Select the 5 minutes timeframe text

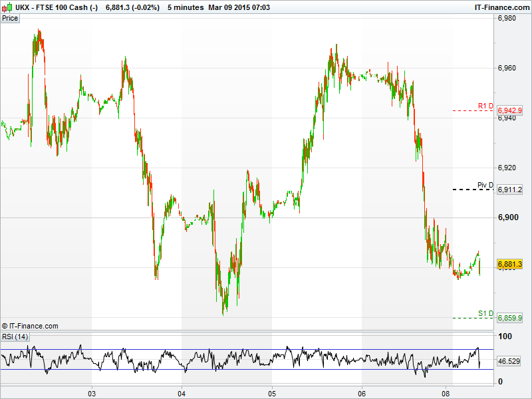186,7
